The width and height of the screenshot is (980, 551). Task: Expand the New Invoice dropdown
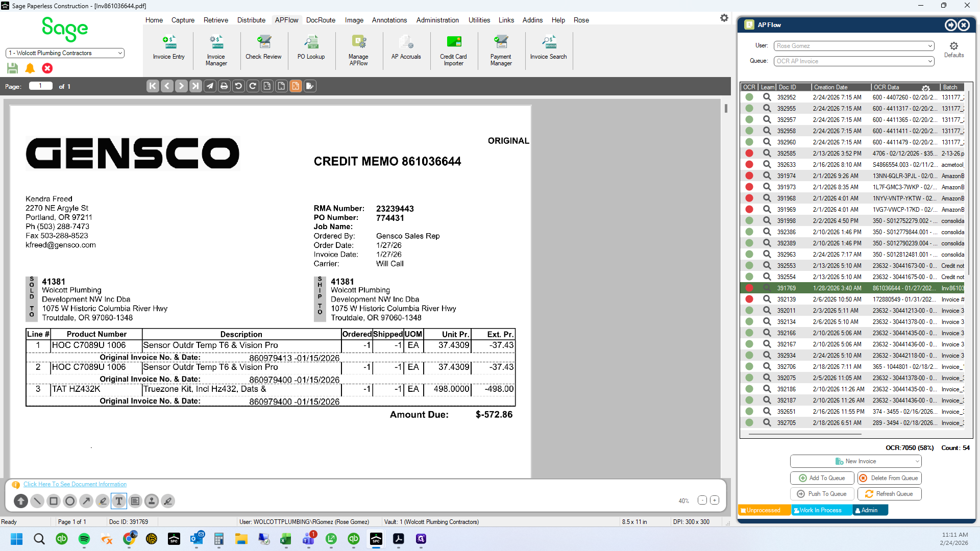click(855, 461)
